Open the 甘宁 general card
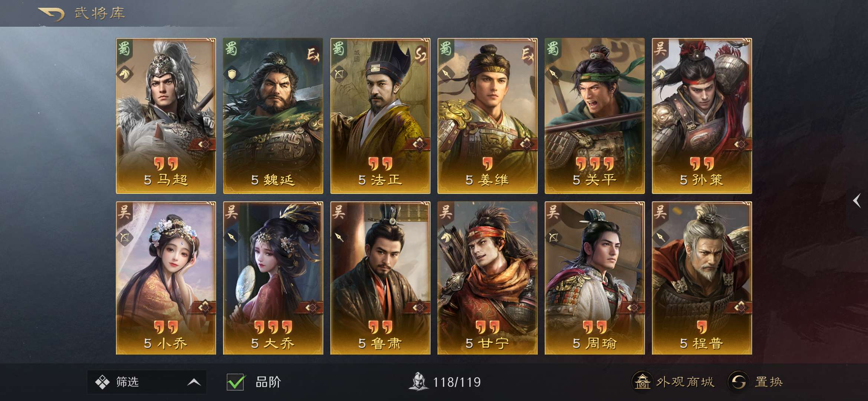868x401 pixels. pyautogui.click(x=487, y=278)
